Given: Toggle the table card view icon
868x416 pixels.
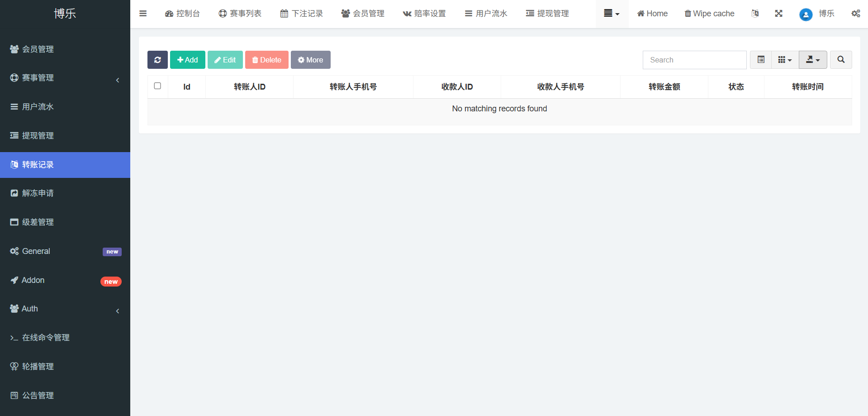Looking at the screenshot, I should [761, 60].
